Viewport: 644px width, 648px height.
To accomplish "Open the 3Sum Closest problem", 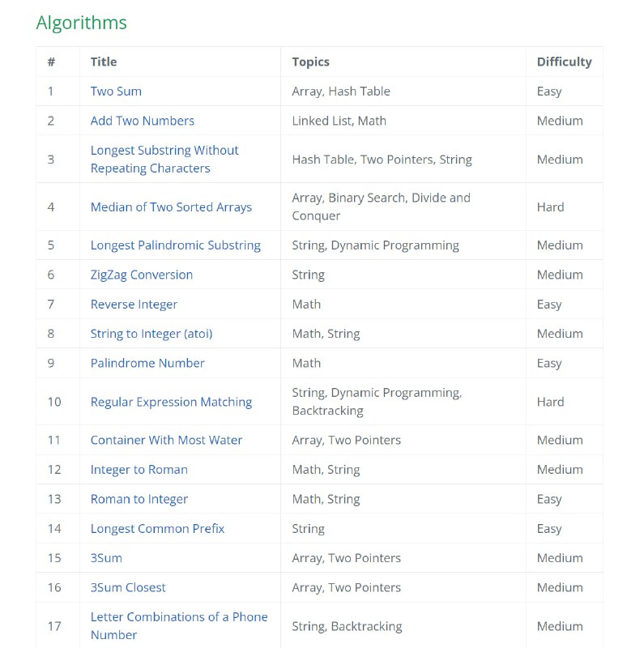I will 128,588.
